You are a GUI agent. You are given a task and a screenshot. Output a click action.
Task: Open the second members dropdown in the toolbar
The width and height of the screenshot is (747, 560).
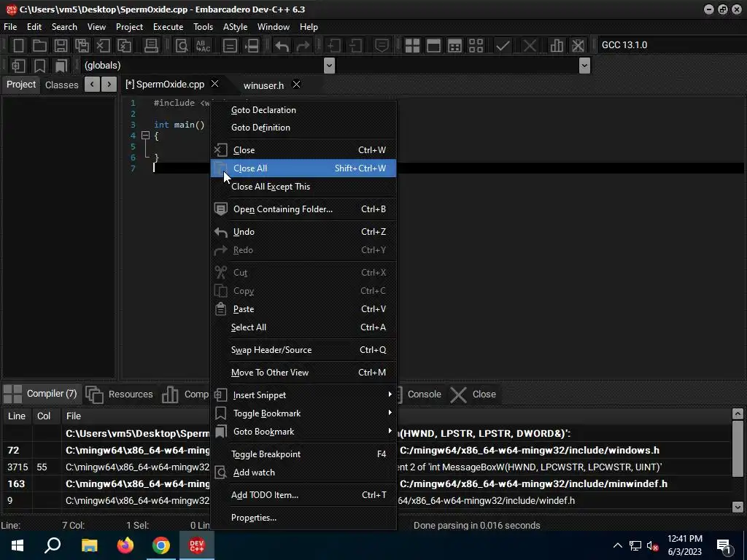584,65
